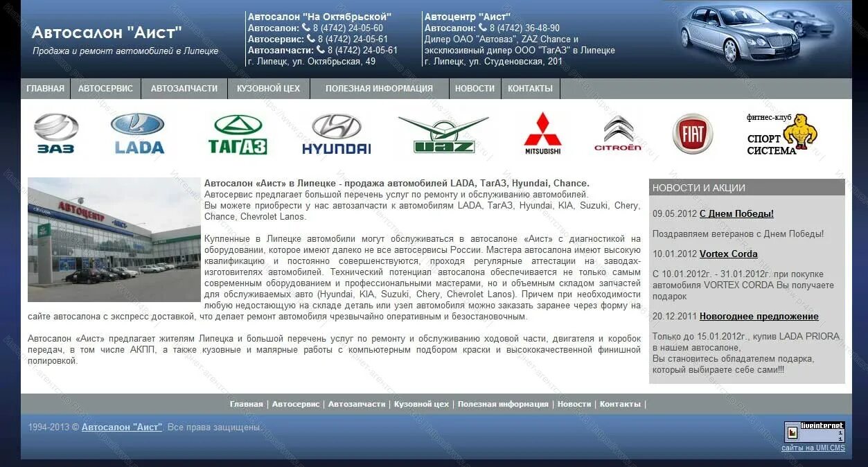Click address text ул. Октябрьская, 49
The height and width of the screenshot is (467, 868).
click(x=333, y=61)
